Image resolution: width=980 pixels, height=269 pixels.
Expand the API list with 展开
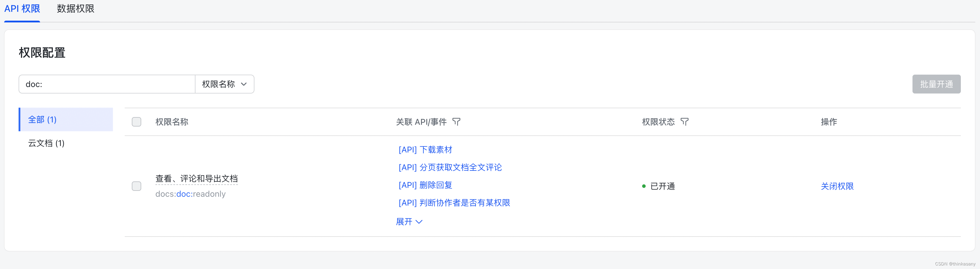pyautogui.click(x=409, y=222)
